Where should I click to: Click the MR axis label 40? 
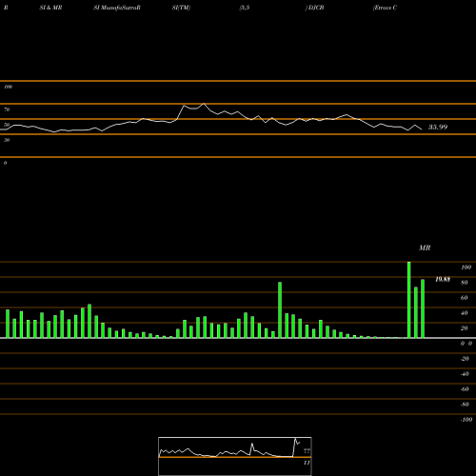[x=464, y=313]
